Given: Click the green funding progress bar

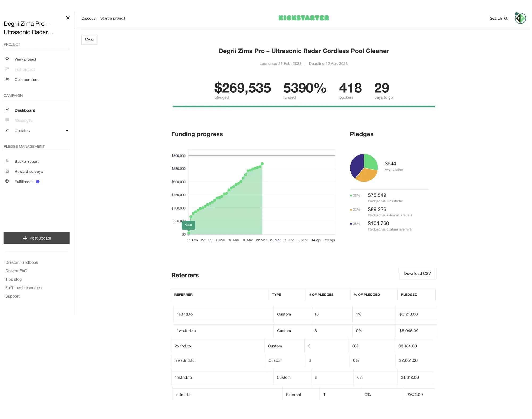Looking at the screenshot, I should click(x=304, y=106).
